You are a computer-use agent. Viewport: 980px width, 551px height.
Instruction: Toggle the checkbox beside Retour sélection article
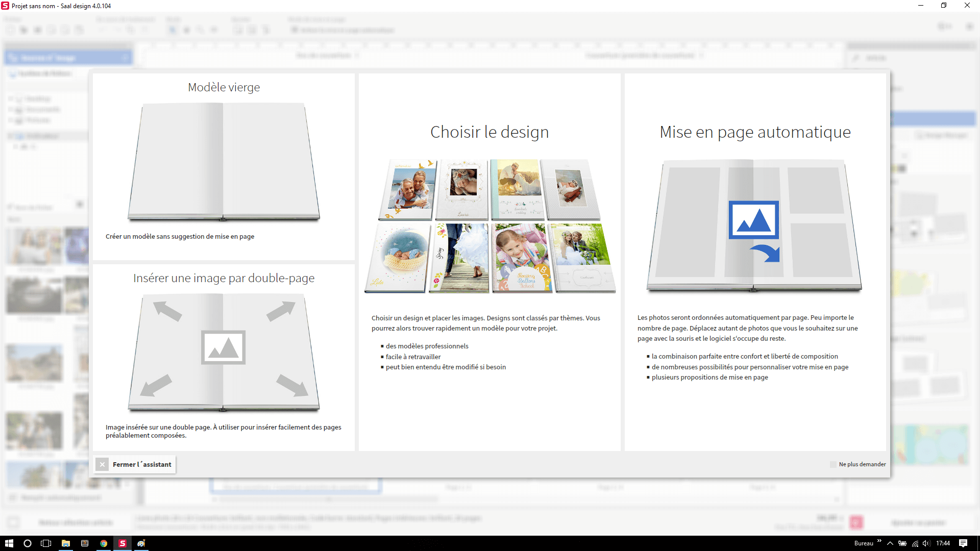tap(14, 522)
